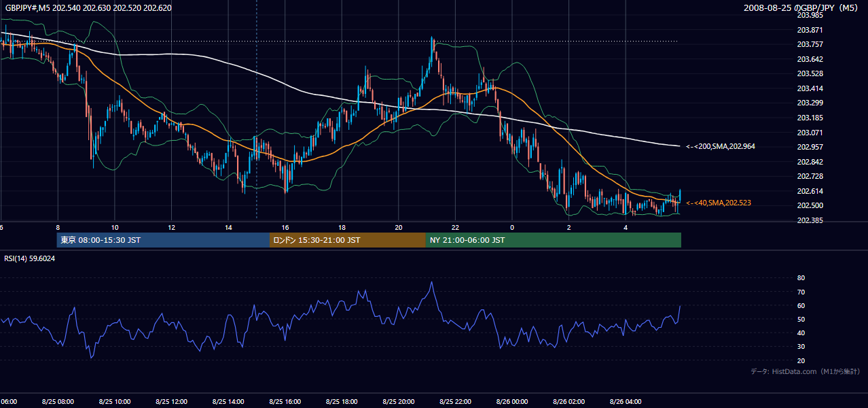
Task: Click RSI axis level 30
Action: (801, 347)
